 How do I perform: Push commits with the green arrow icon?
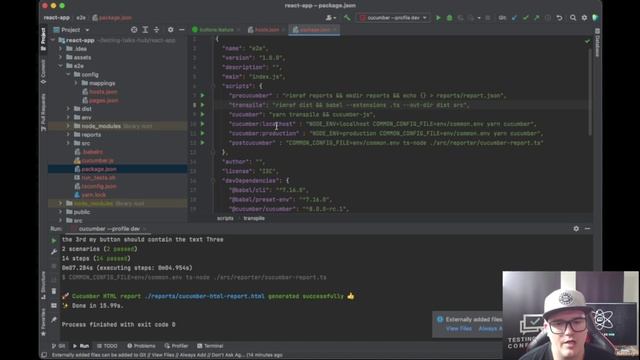click(x=537, y=18)
